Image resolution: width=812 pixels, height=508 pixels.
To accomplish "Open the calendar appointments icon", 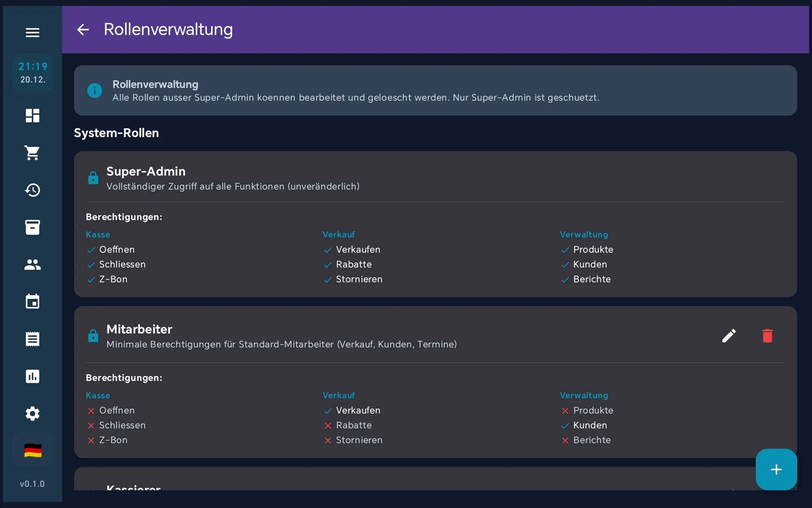I will click(33, 301).
